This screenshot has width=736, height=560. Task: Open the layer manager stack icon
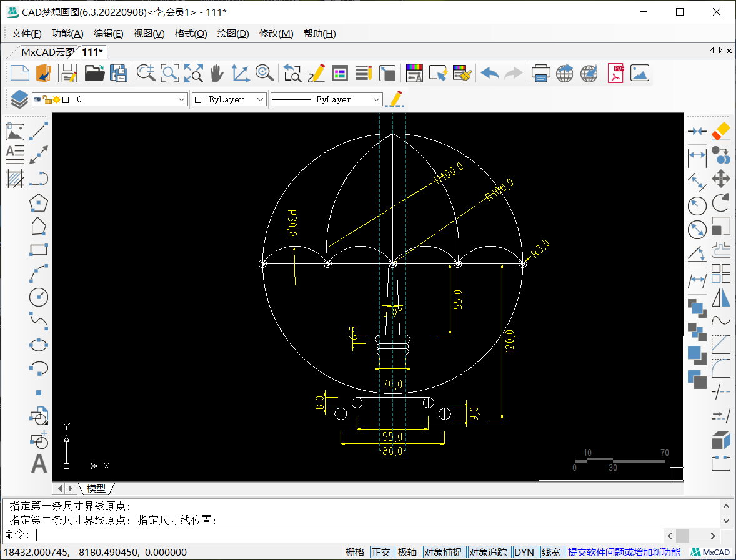point(19,99)
